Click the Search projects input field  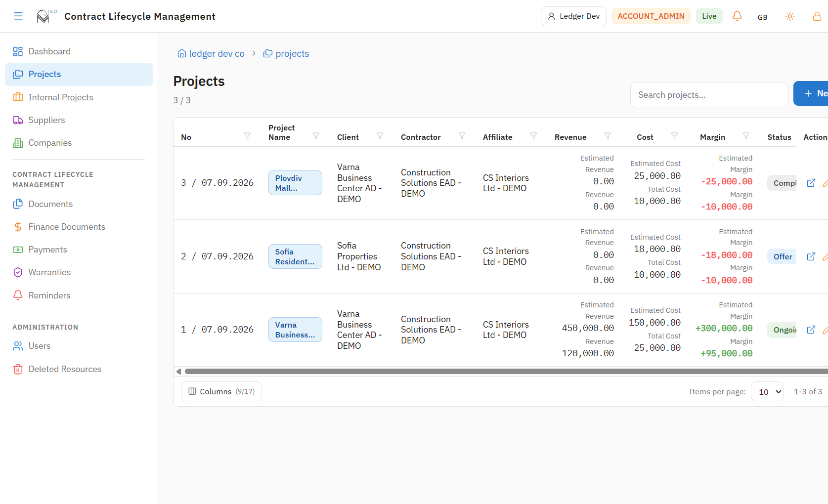(709, 95)
